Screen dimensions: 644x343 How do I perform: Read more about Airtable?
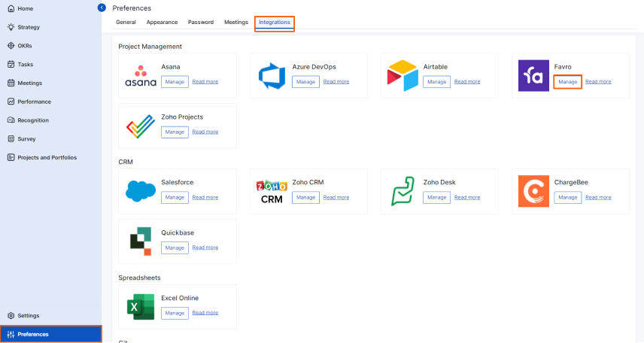[x=467, y=82]
